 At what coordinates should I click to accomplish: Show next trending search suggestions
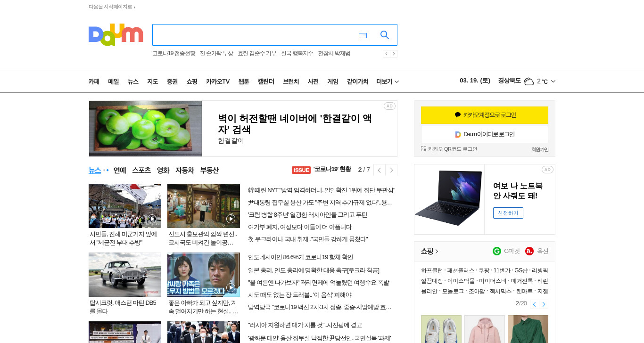click(x=394, y=54)
